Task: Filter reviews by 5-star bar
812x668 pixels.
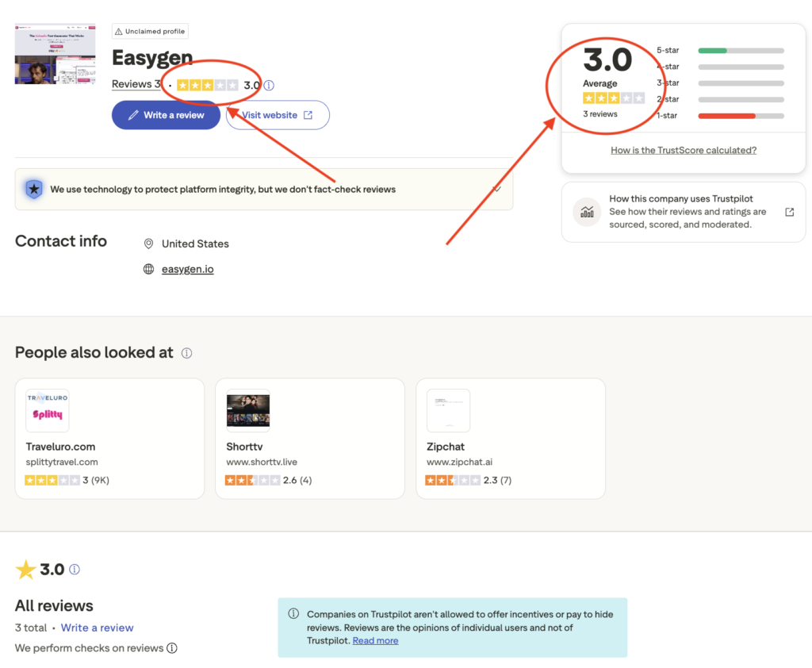Action: point(741,51)
